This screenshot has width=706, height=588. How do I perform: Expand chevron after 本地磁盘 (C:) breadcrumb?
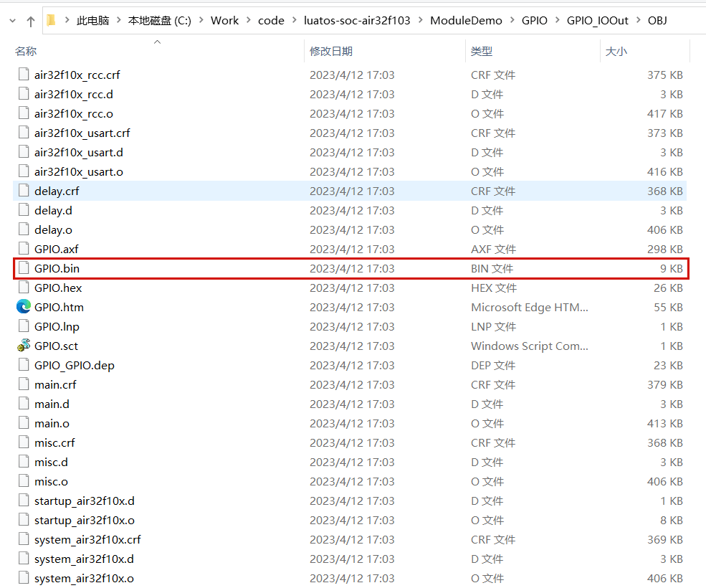[x=201, y=20]
